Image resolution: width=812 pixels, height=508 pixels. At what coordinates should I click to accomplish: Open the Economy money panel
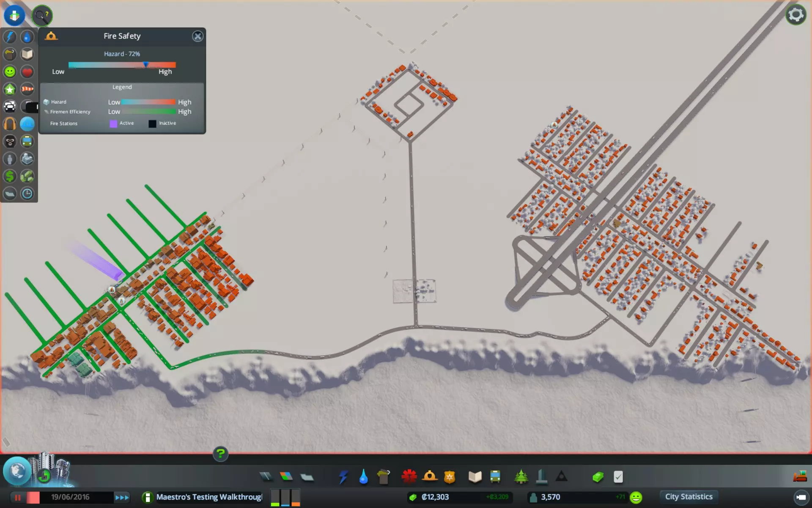pos(598,477)
